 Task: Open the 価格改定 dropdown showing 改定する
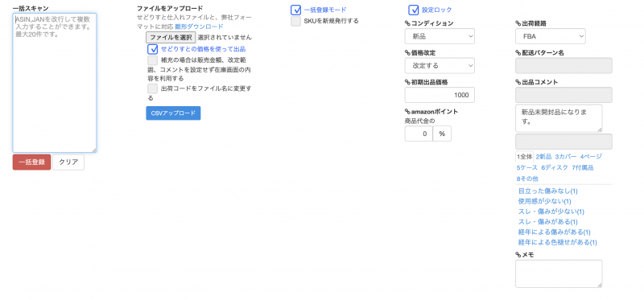440,66
